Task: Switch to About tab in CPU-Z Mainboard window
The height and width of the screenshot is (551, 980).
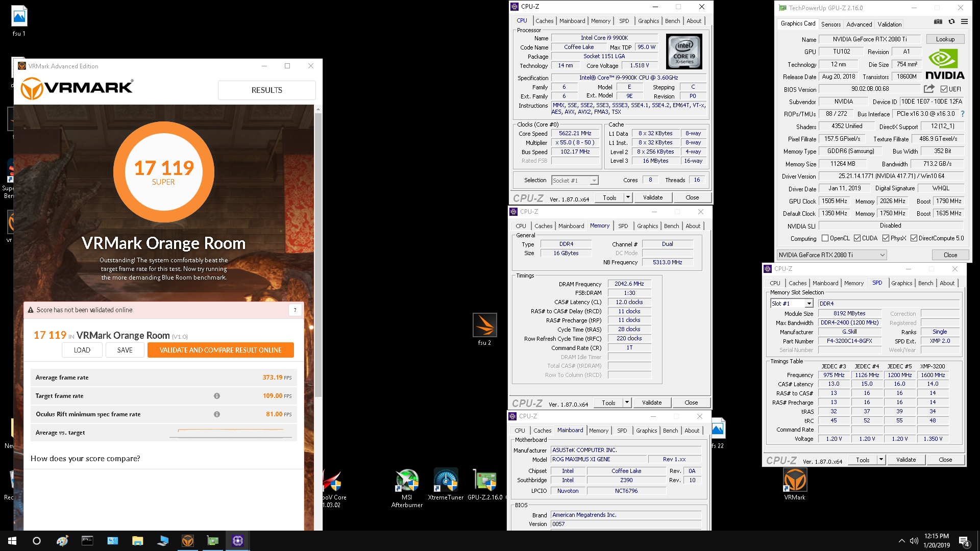Action: pyautogui.click(x=692, y=431)
